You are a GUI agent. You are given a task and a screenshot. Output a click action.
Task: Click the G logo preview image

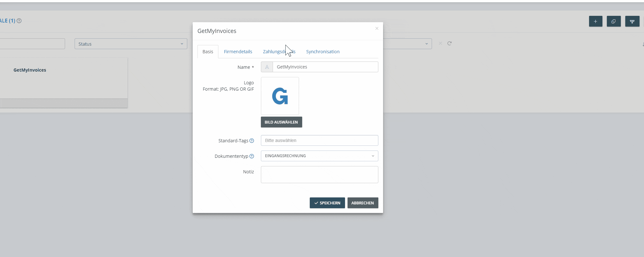click(x=280, y=96)
